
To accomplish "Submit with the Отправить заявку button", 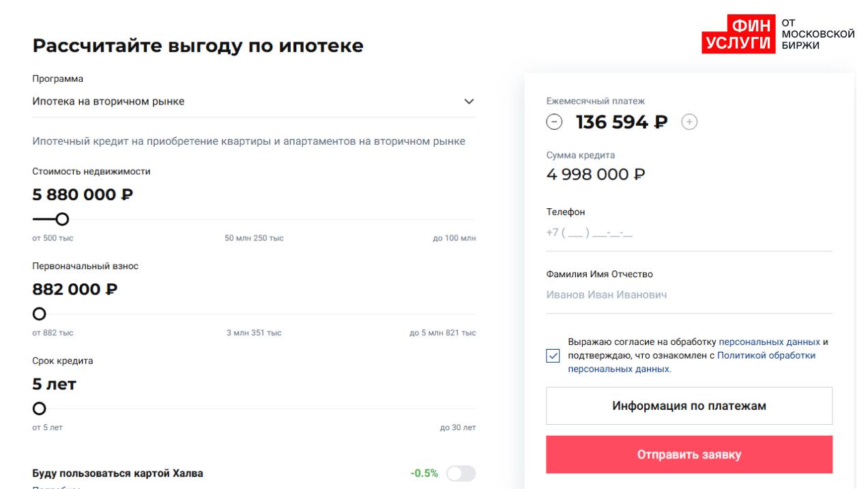I will point(689,455).
